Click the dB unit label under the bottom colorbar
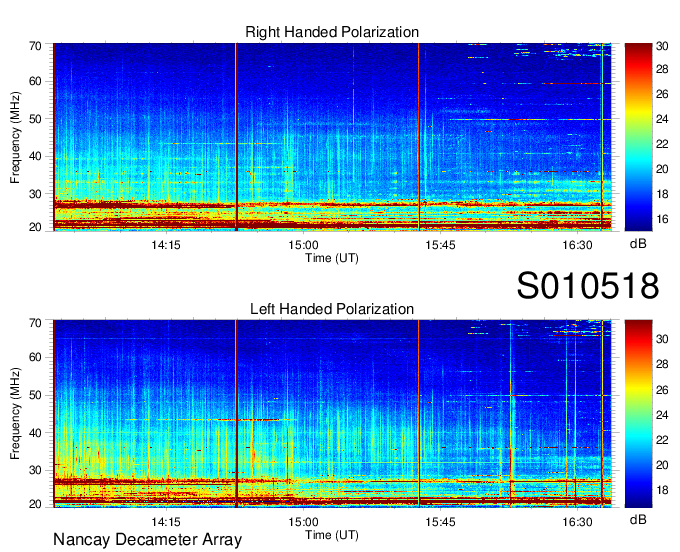The image size is (680, 552). pyautogui.click(x=638, y=519)
